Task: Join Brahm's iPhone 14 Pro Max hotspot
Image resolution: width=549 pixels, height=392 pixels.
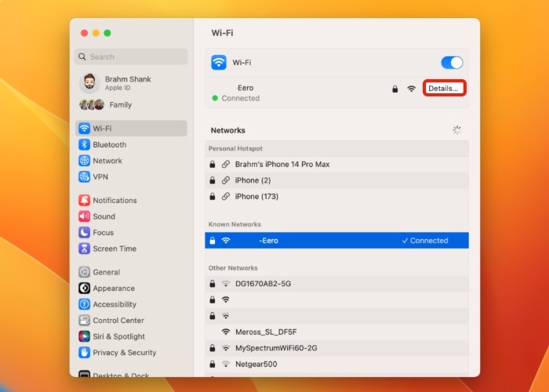Action: (282, 164)
